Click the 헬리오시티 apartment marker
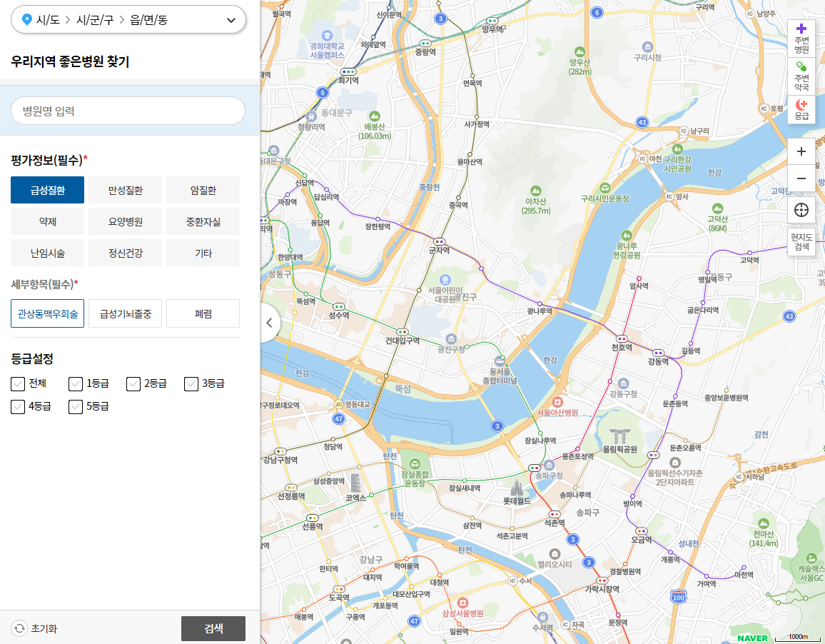Image resolution: width=825 pixels, height=644 pixels. tap(555, 554)
